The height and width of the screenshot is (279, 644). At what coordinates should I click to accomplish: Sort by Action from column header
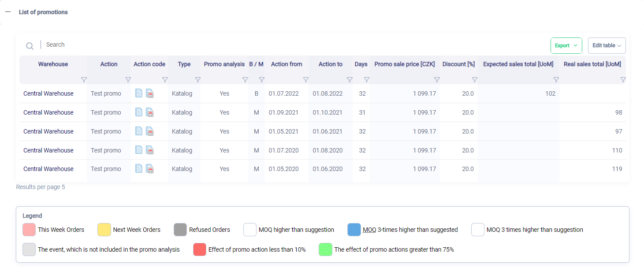click(x=287, y=64)
